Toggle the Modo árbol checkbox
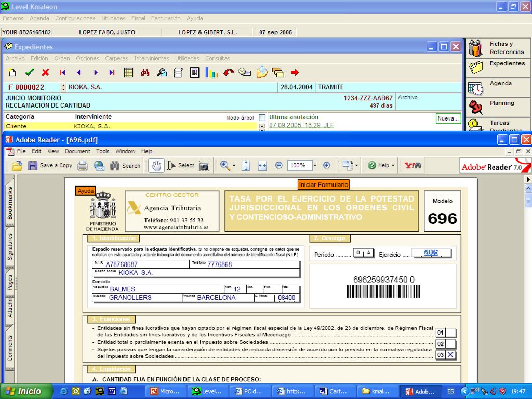This screenshot has height=399, width=532. (262, 118)
